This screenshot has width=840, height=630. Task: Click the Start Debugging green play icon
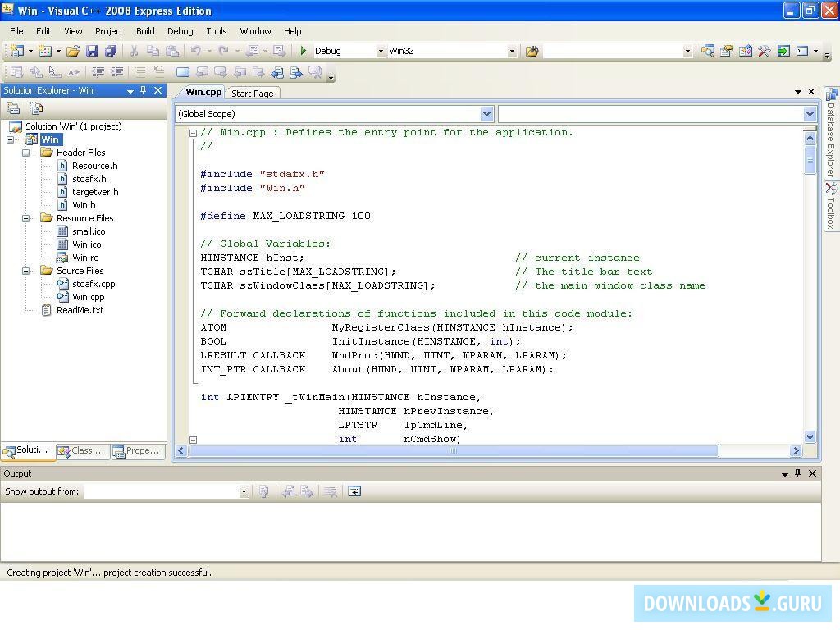(x=304, y=51)
